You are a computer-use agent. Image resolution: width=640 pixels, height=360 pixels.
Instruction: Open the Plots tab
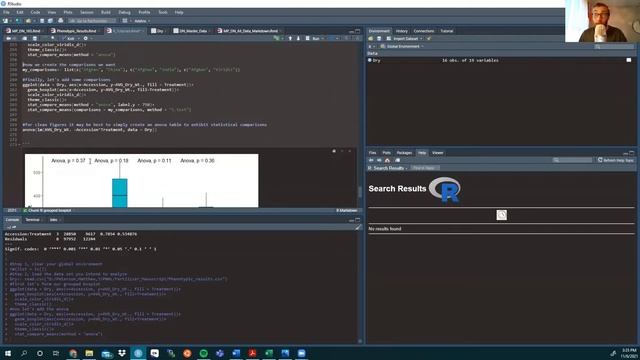tap(387, 153)
